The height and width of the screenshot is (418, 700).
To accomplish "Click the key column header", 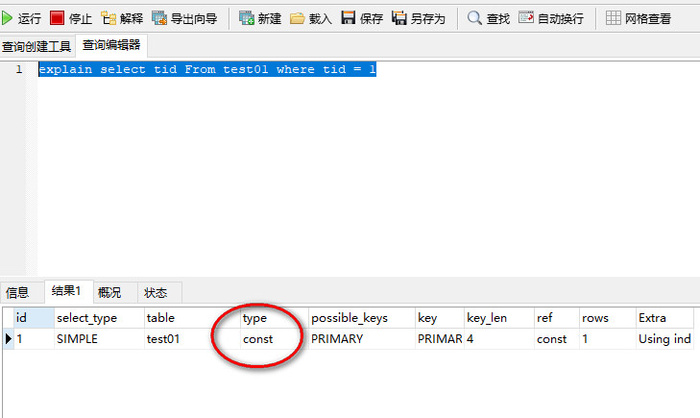I will tap(440, 318).
